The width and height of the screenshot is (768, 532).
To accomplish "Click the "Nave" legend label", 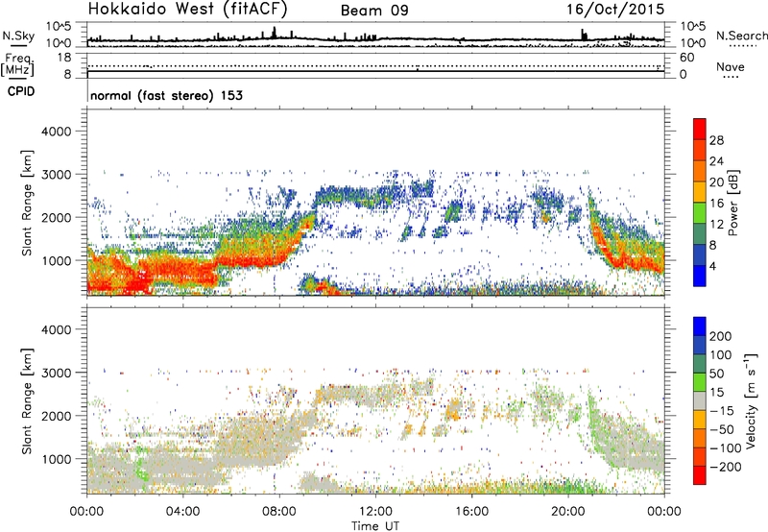I will 731,66.
